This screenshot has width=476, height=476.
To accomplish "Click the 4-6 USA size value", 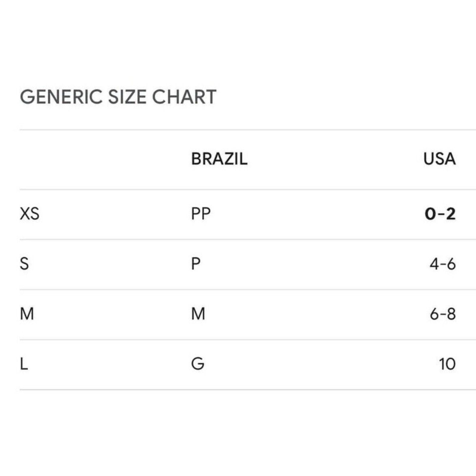I will [x=442, y=264].
